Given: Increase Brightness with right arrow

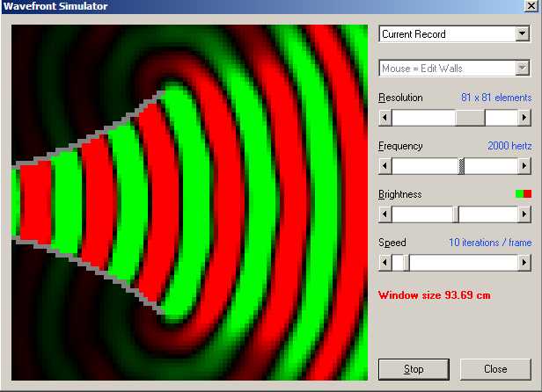Looking at the screenshot, I should [524, 214].
